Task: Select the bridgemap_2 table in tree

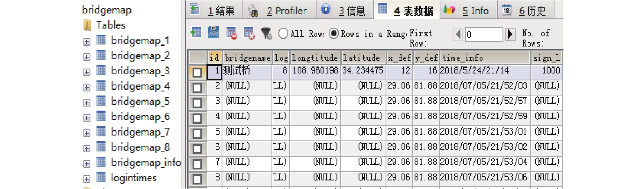Action: click(x=140, y=56)
